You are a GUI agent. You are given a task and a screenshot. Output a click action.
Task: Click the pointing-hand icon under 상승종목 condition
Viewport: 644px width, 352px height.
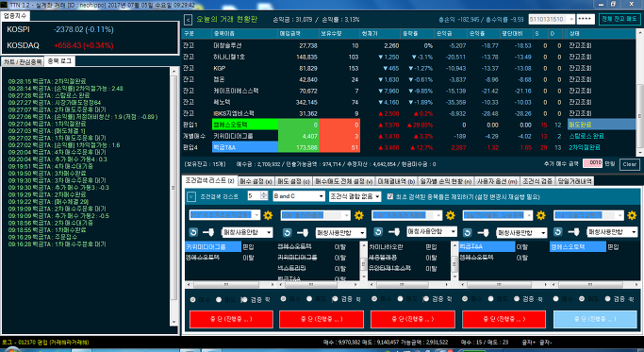(483, 233)
